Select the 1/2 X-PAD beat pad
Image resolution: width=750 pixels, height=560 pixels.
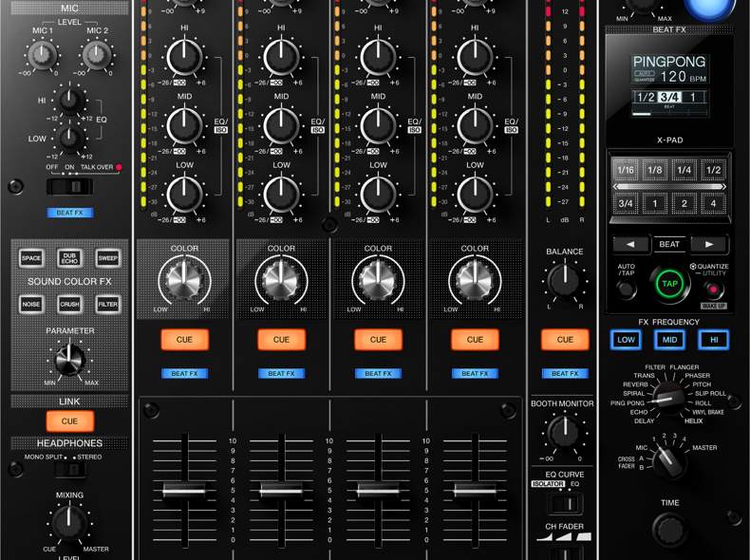click(x=713, y=170)
